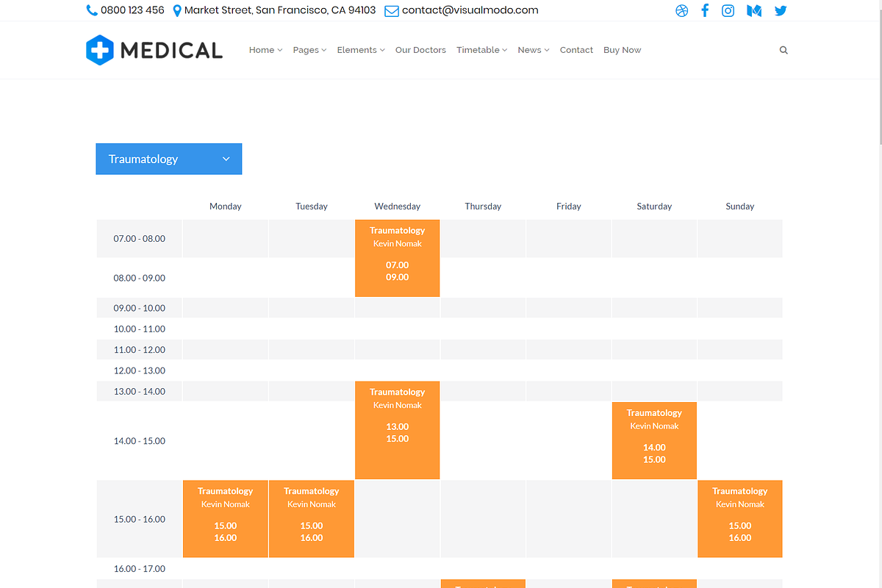
Task: Expand the Home menu
Action: (x=265, y=50)
